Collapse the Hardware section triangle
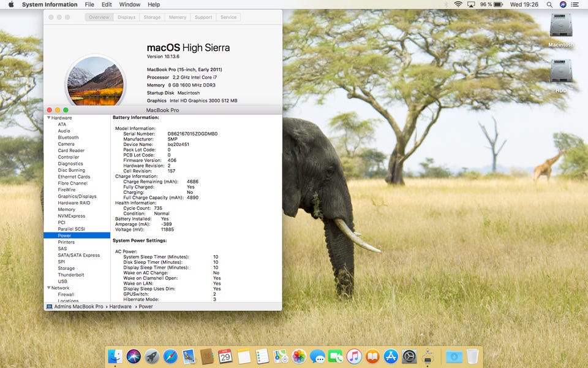The image size is (588, 368). (49, 118)
